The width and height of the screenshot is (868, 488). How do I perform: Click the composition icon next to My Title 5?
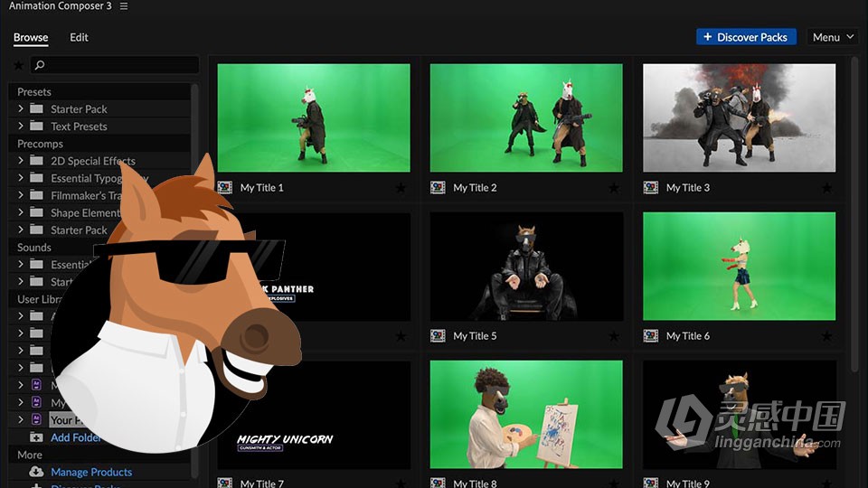point(438,335)
